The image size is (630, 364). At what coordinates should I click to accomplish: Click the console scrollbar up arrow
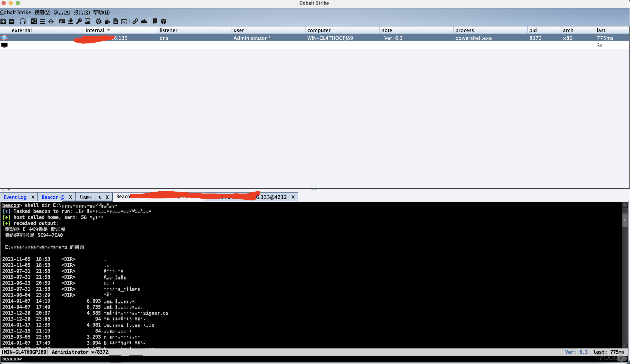click(x=625, y=205)
